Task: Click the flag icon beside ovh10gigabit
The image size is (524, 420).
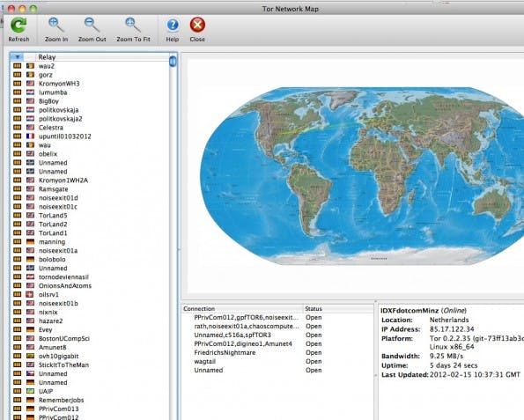Action: 31,356
